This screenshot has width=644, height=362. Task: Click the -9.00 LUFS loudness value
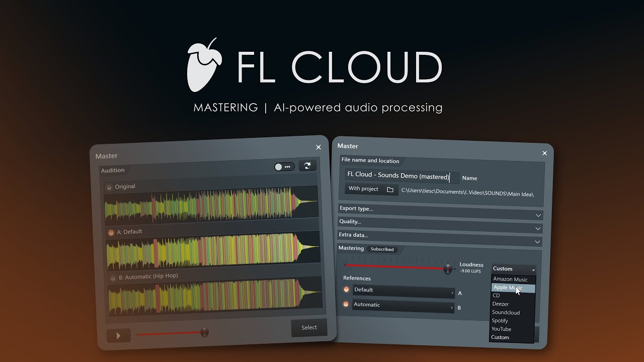click(x=470, y=271)
